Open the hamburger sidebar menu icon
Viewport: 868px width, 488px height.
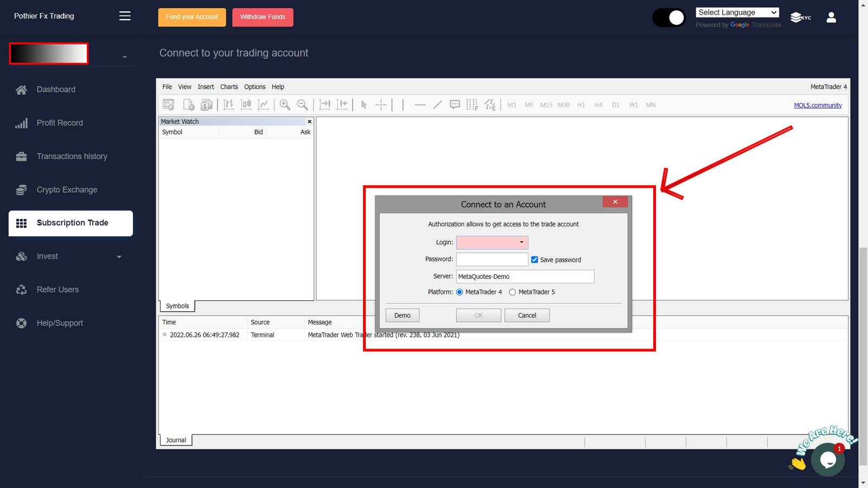pyautogui.click(x=125, y=16)
